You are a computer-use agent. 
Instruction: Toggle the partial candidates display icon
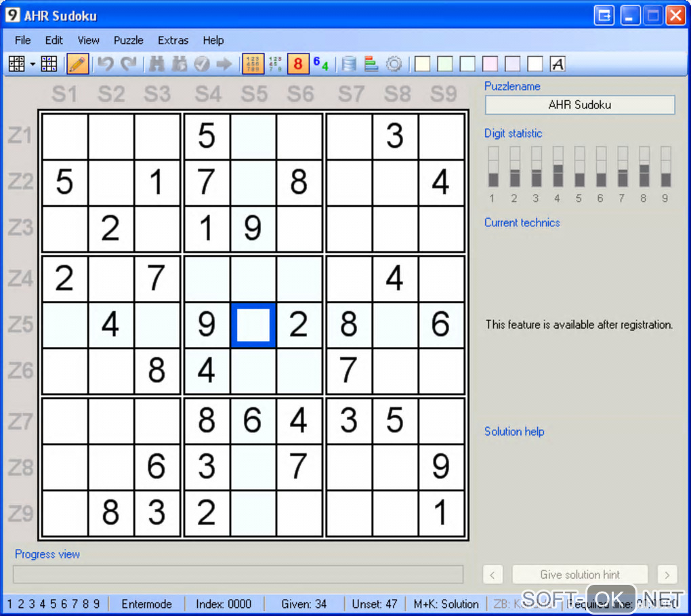[x=275, y=64]
